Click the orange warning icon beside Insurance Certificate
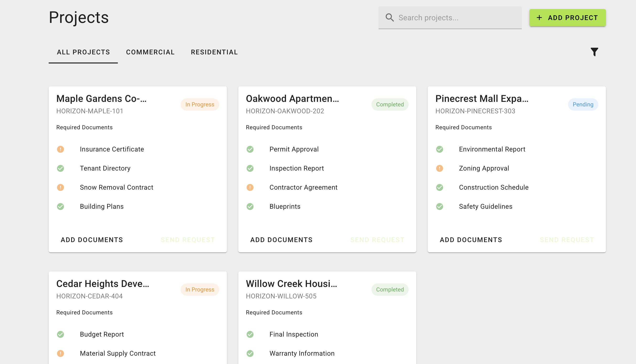Image resolution: width=636 pixels, height=364 pixels. pos(61,149)
